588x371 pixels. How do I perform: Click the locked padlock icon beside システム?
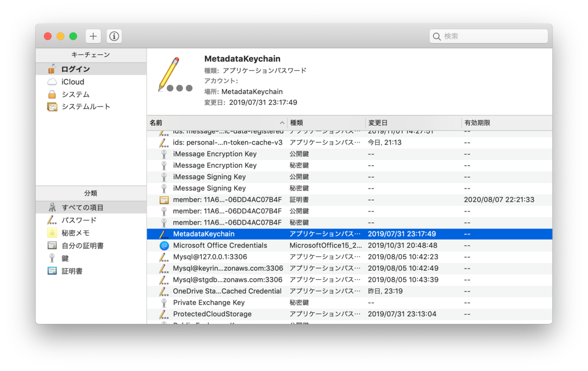click(x=52, y=94)
